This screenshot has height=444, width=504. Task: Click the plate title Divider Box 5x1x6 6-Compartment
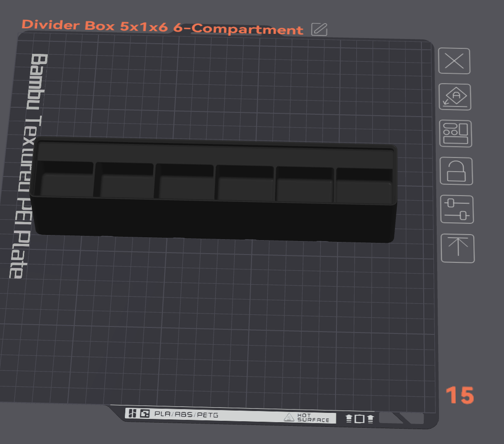162,27
